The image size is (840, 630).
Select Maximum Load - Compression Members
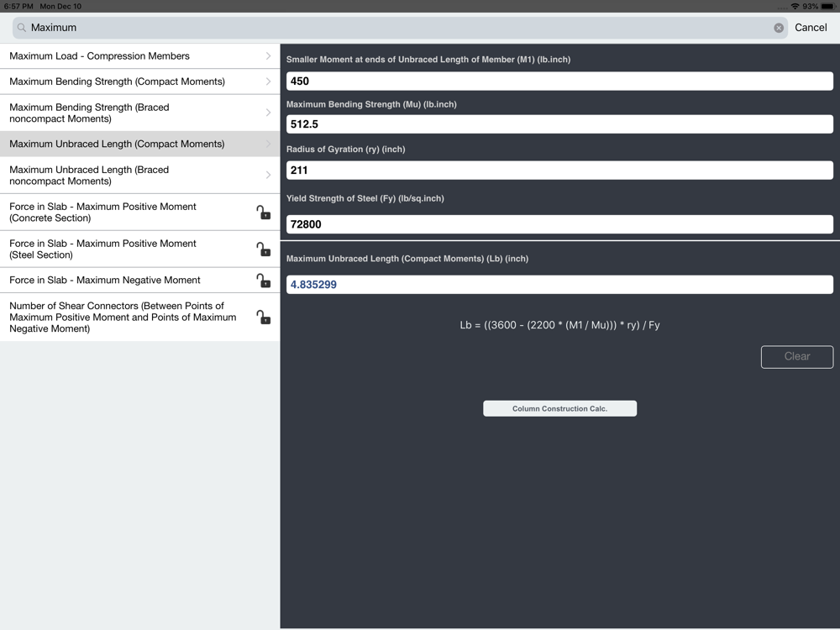tap(139, 55)
